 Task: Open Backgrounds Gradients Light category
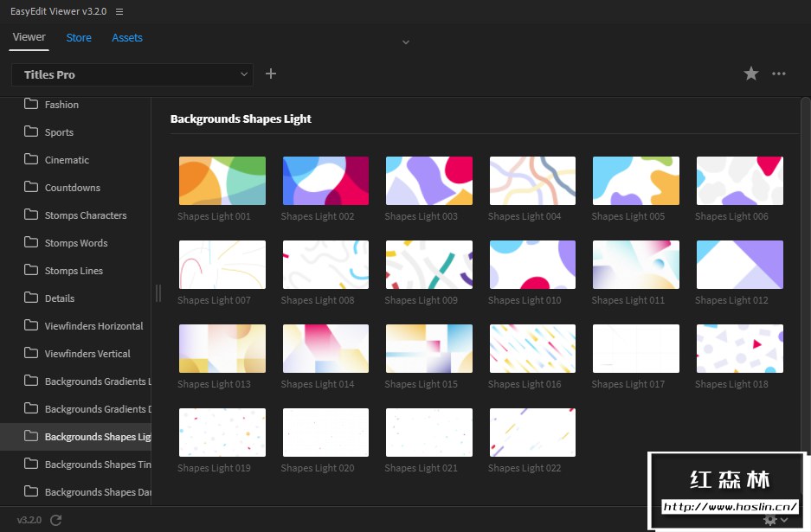pyautogui.click(x=75, y=381)
